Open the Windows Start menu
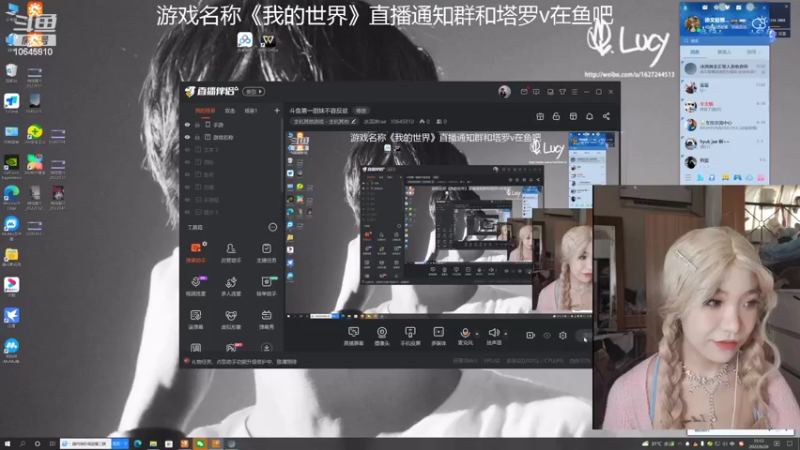Viewport: 800px width, 450px height. coord(7,444)
